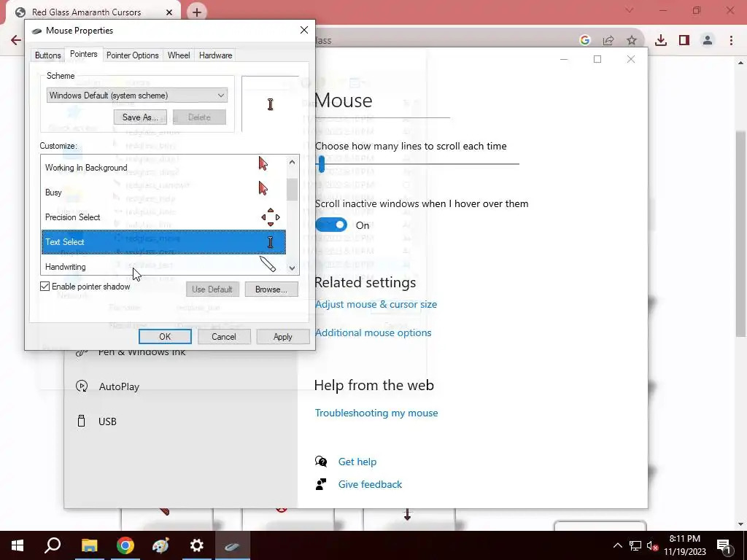Open the Windows Start menu
The height and width of the screenshot is (560, 747).
pos(18,545)
